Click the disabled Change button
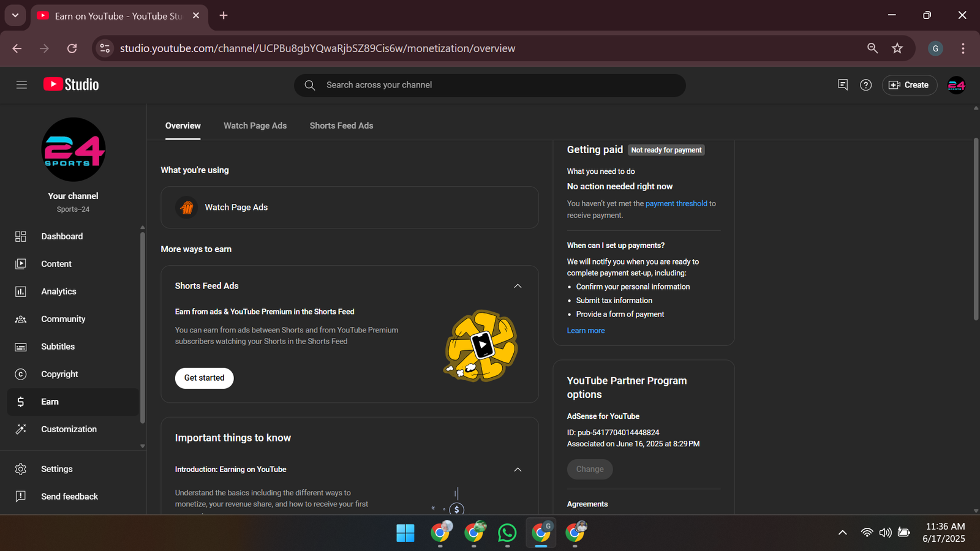The width and height of the screenshot is (980, 551). [x=590, y=469]
